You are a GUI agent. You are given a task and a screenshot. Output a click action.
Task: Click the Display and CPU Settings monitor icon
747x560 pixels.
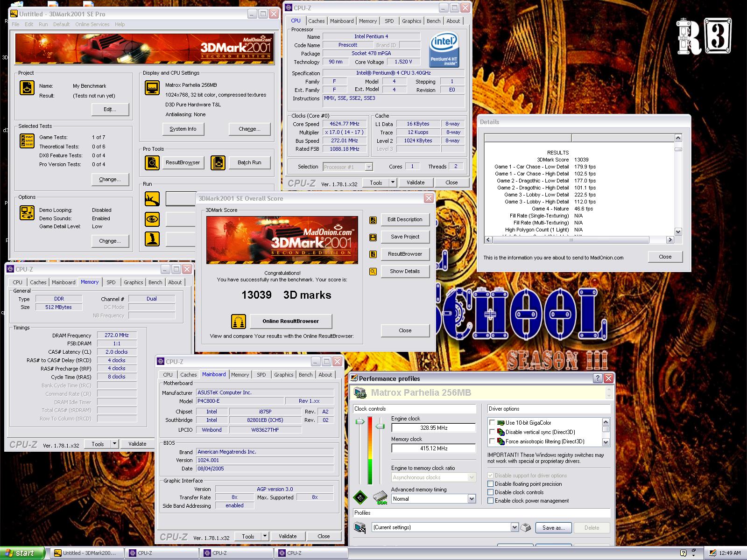pos(152,88)
